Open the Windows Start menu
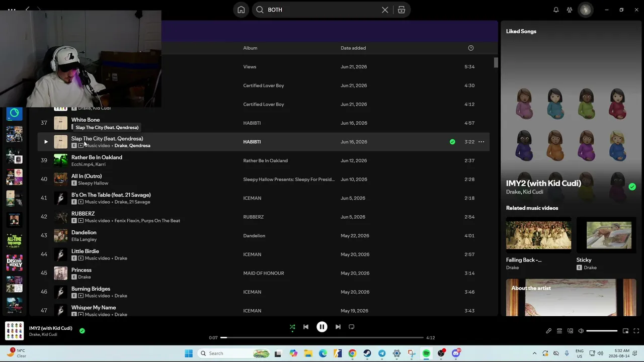The height and width of the screenshot is (362, 644). (x=189, y=353)
